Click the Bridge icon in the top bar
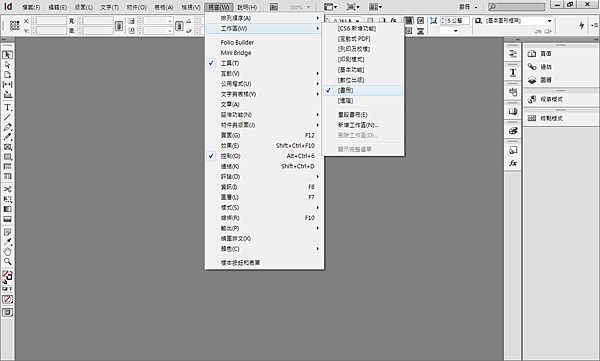 coord(274,7)
